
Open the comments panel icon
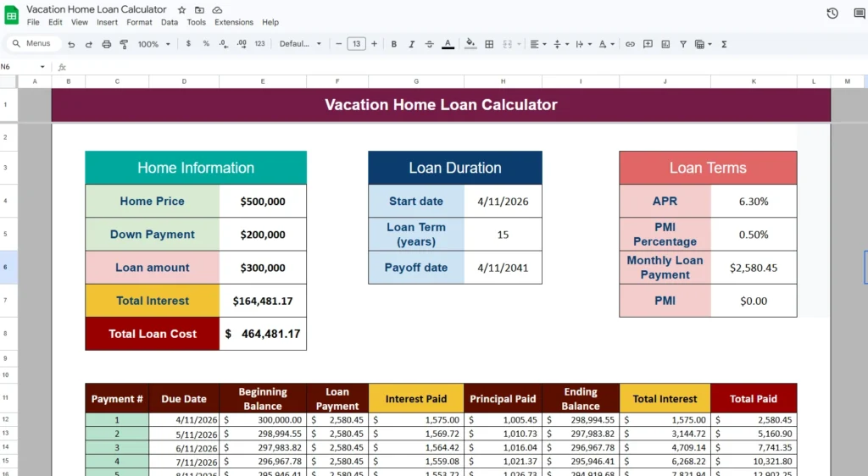pyautogui.click(x=860, y=14)
